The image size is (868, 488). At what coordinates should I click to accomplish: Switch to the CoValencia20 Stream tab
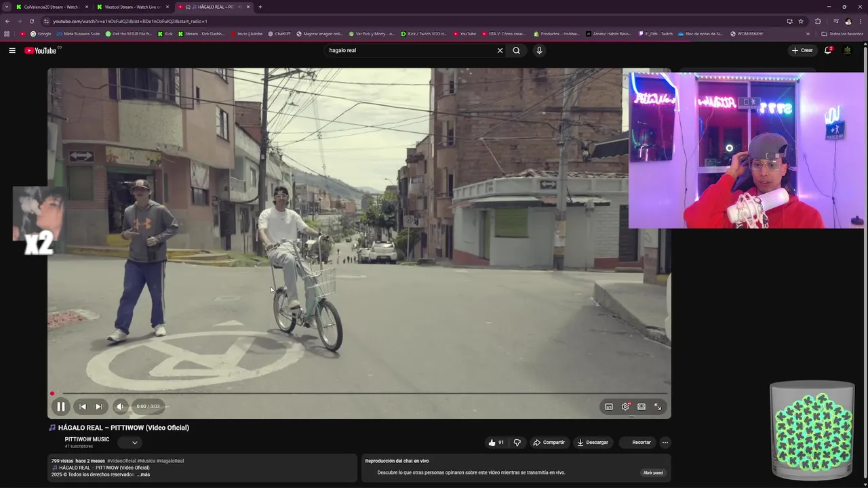coord(52,7)
